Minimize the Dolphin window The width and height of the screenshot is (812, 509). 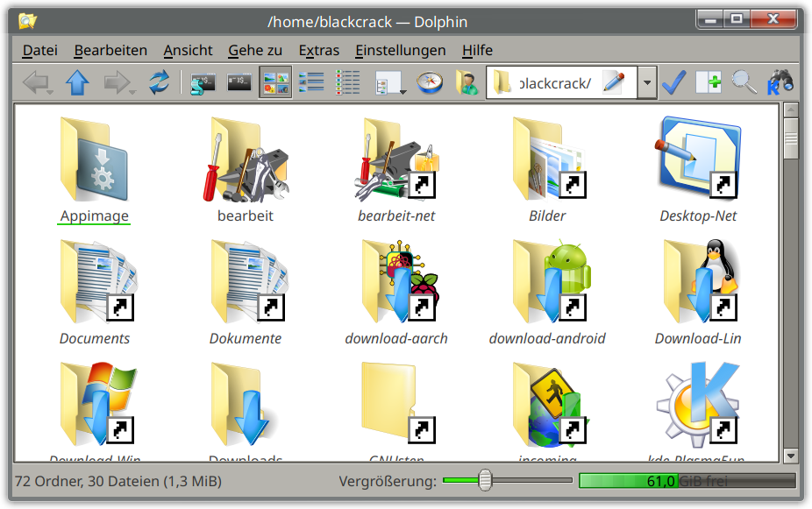pos(710,19)
